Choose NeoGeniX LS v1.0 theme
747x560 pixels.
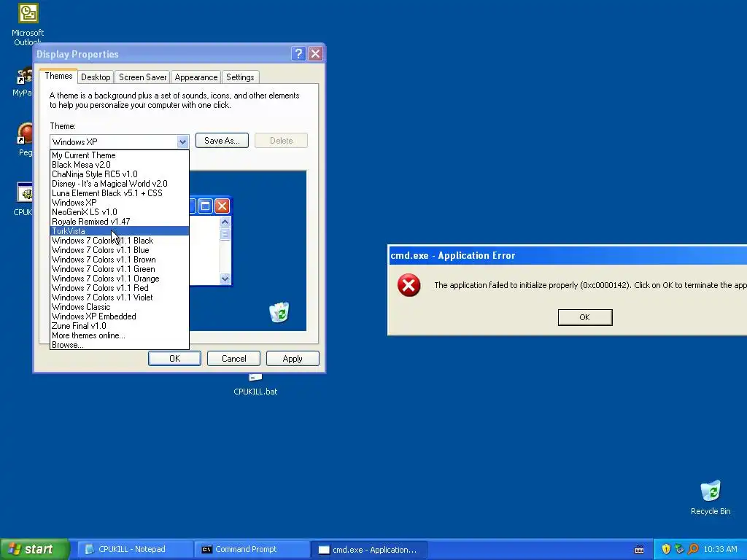click(120, 212)
